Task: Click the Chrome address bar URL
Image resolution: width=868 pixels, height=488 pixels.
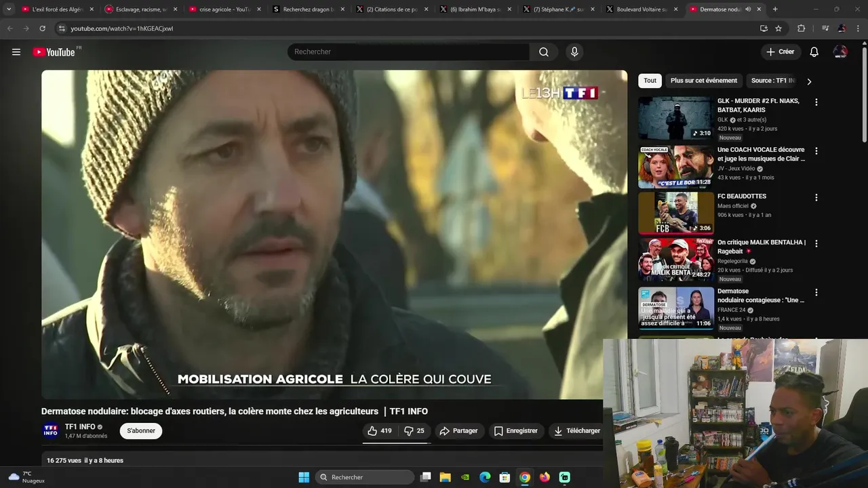Action: (122, 28)
